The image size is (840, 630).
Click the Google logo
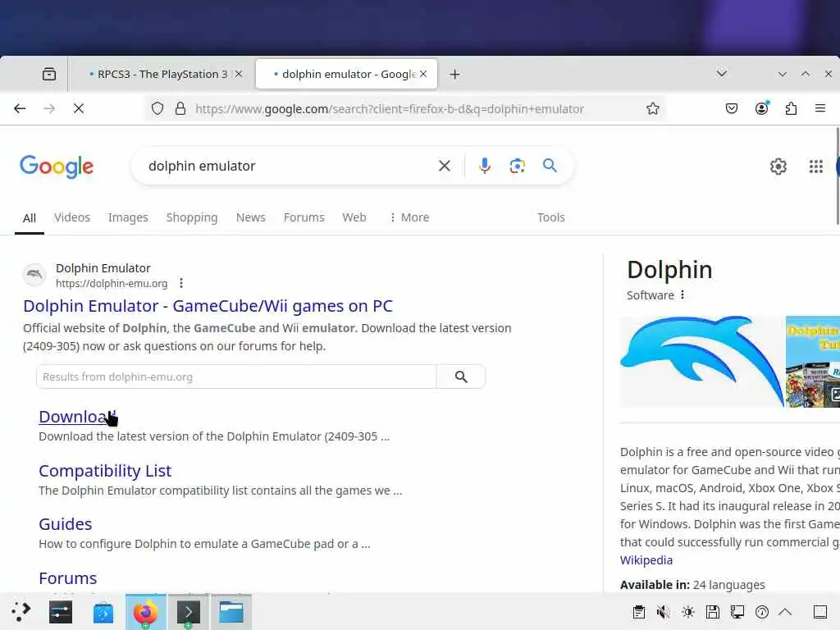pyautogui.click(x=57, y=167)
